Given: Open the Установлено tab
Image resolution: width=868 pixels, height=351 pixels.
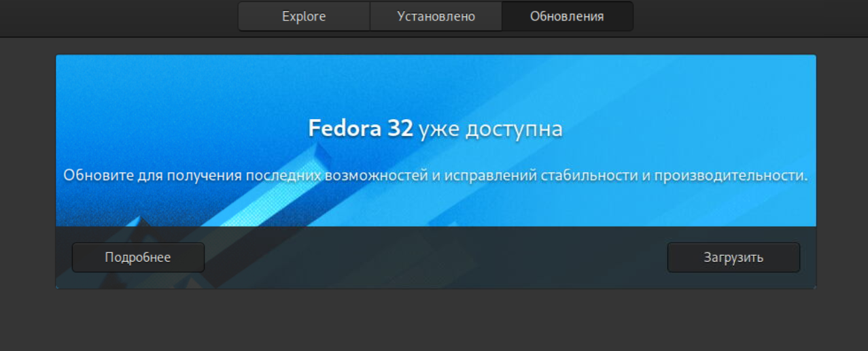Looking at the screenshot, I should pos(436,16).
